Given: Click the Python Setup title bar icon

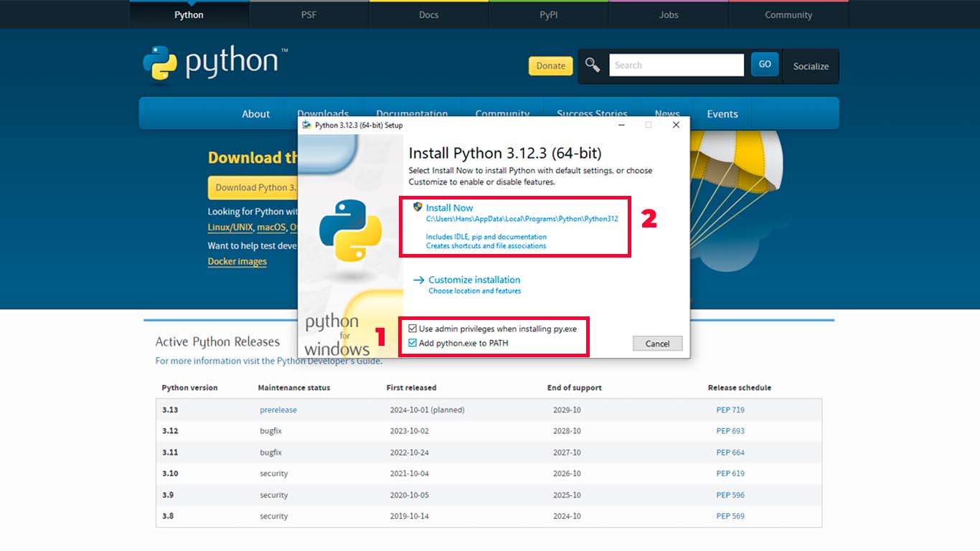Looking at the screenshot, I should [x=306, y=125].
